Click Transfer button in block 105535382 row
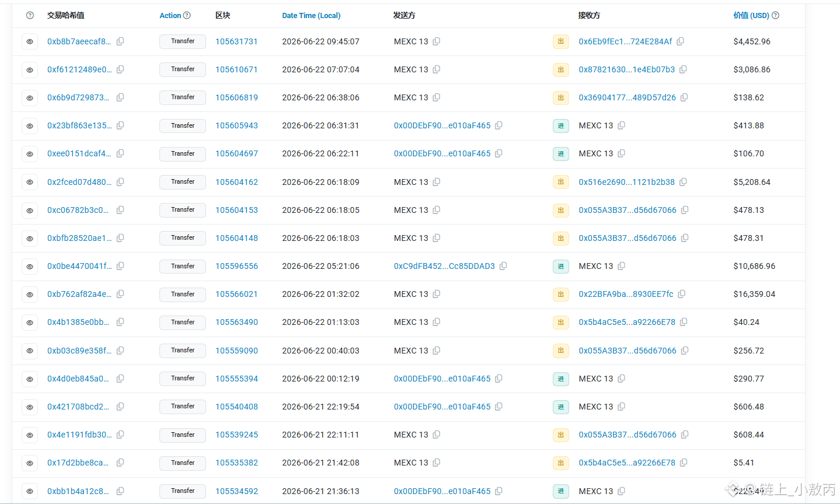Image resolution: width=840 pixels, height=504 pixels. point(183,463)
